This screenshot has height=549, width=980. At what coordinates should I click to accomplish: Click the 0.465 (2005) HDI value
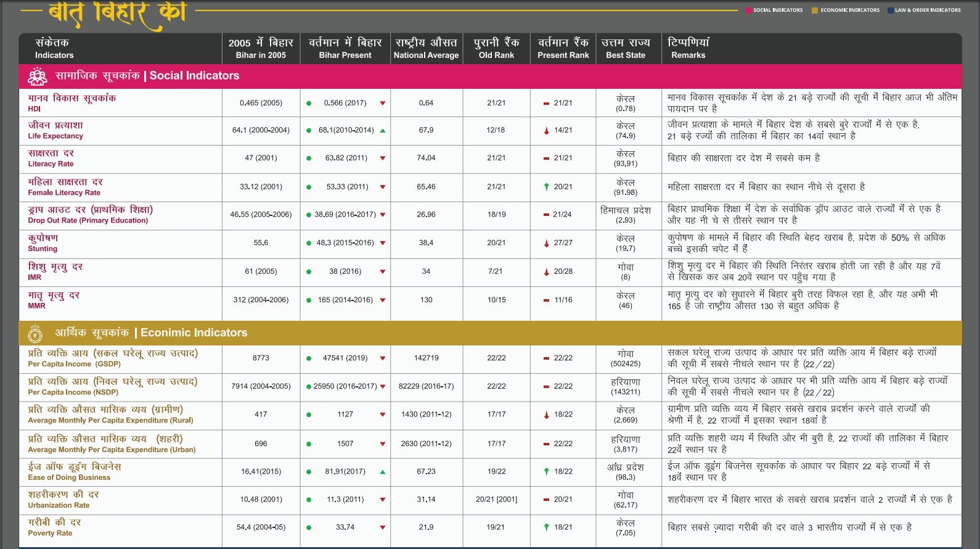261,103
